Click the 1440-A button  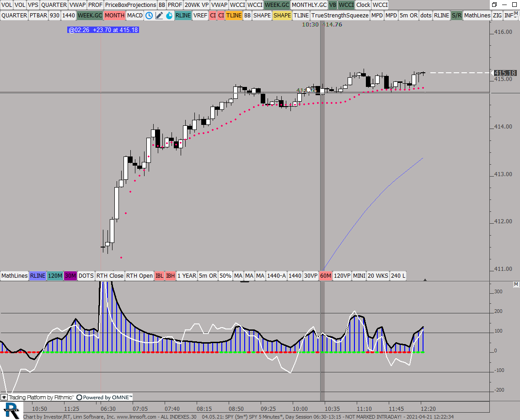pos(277,276)
